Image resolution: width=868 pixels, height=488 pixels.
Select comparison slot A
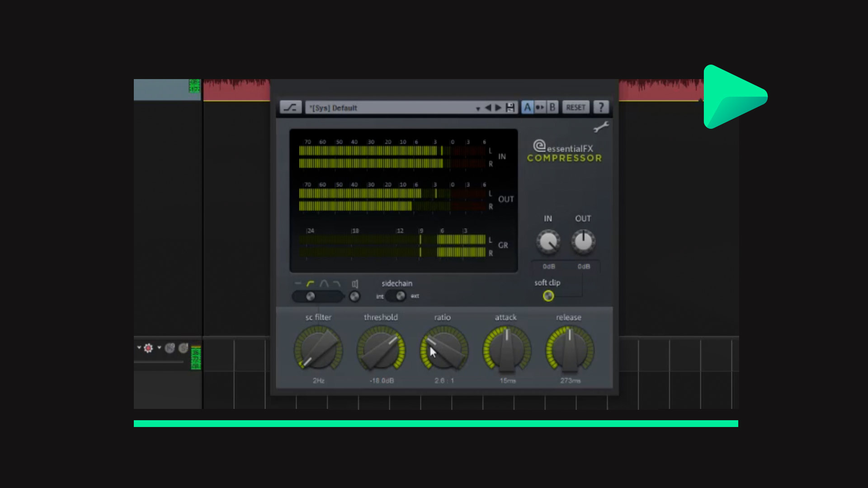[527, 108]
